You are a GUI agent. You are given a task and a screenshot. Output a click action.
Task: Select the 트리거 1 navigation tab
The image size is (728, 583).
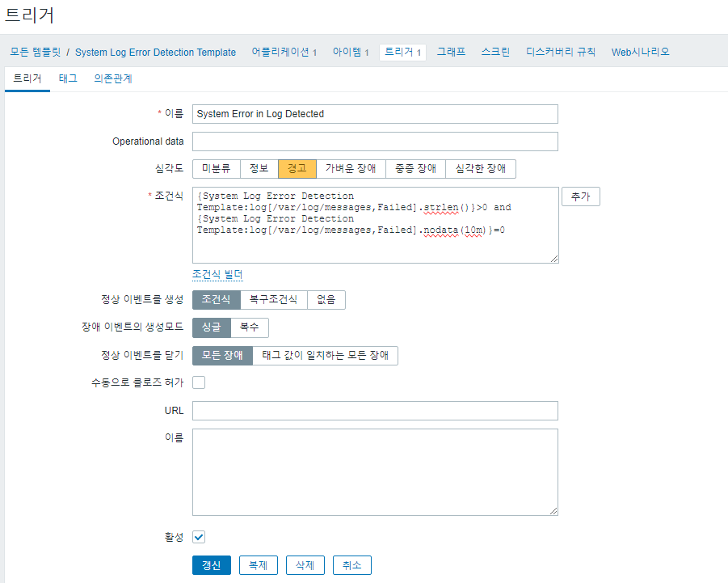pyautogui.click(x=402, y=52)
